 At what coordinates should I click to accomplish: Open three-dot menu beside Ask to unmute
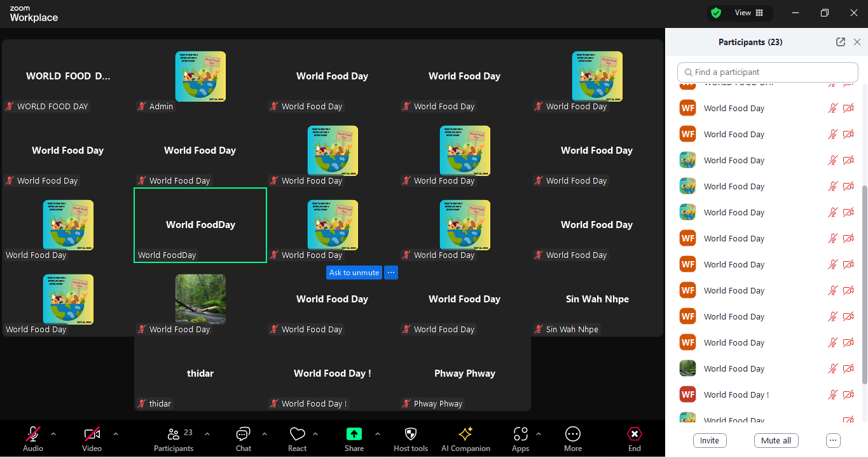coord(391,273)
